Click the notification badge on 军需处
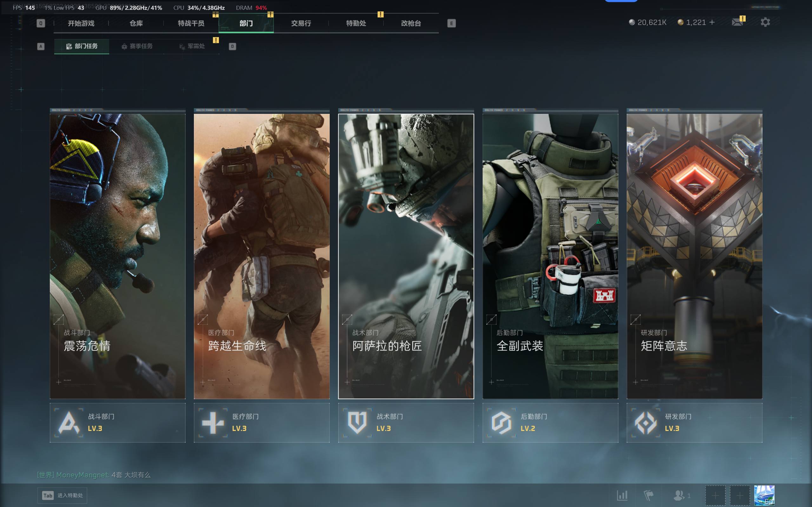This screenshot has width=812, height=507. click(216, 40)
